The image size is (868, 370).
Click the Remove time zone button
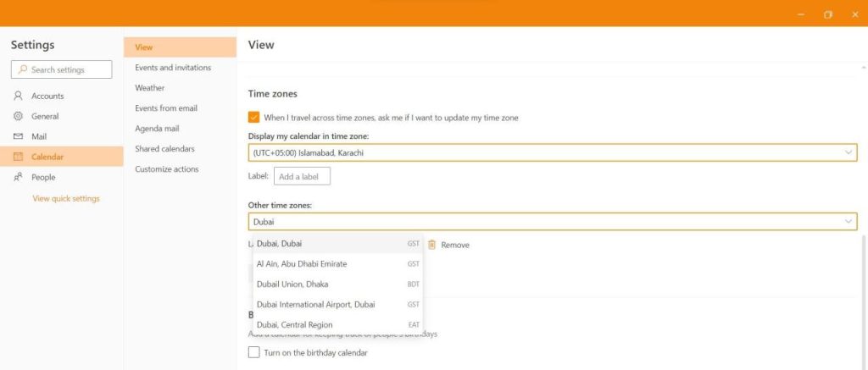pos(449,245)
